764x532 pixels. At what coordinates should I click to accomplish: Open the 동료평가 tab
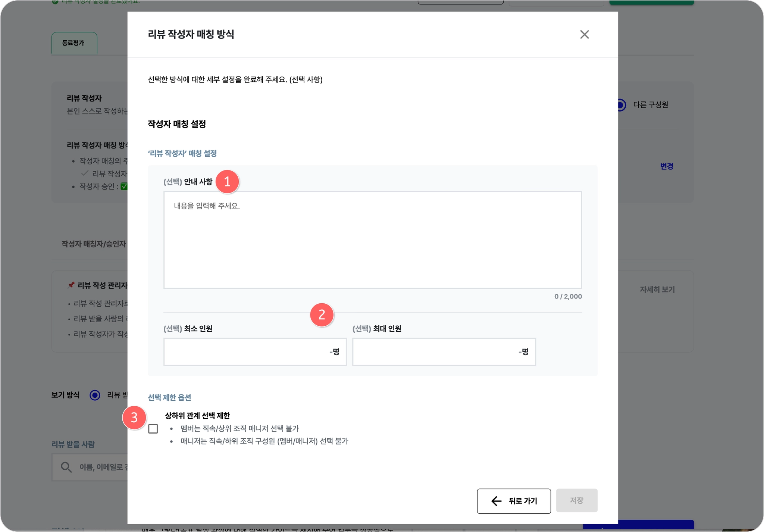(x=73, y=43)
